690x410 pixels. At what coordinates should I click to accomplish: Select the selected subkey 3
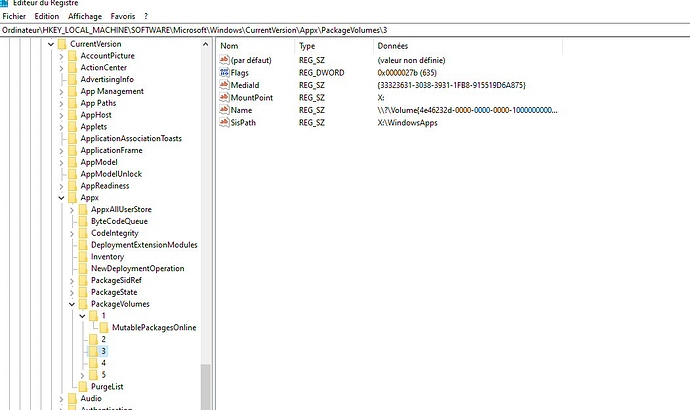point(103,351)
